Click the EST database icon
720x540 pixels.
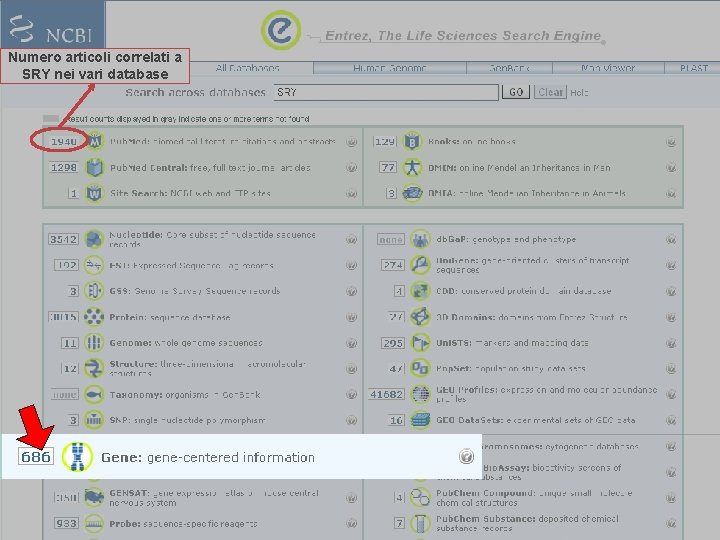[x=94, y=265]
